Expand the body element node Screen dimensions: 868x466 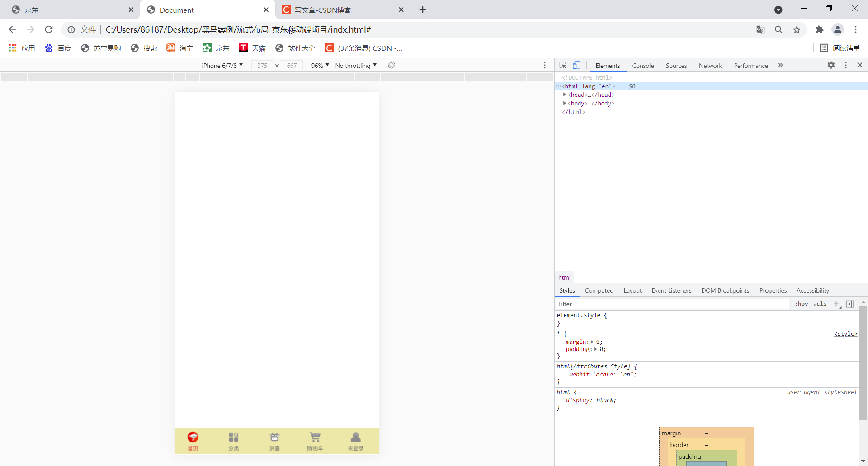(565, 103)
